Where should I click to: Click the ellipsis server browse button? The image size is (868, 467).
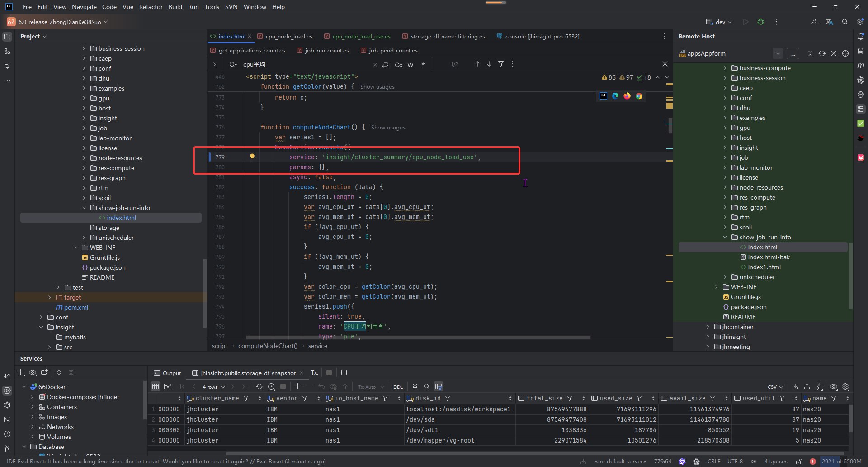point(793,53)
